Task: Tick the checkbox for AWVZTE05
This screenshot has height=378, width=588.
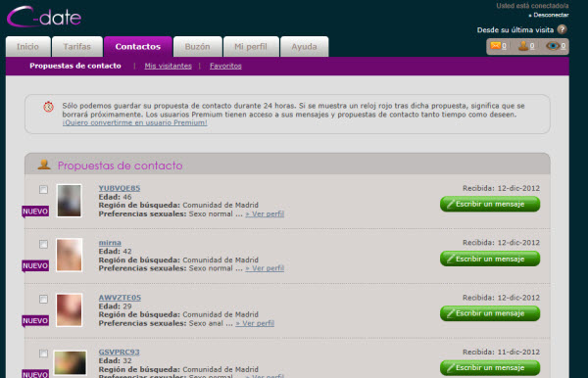Action: pyautogui.click(x=43, y=299)
